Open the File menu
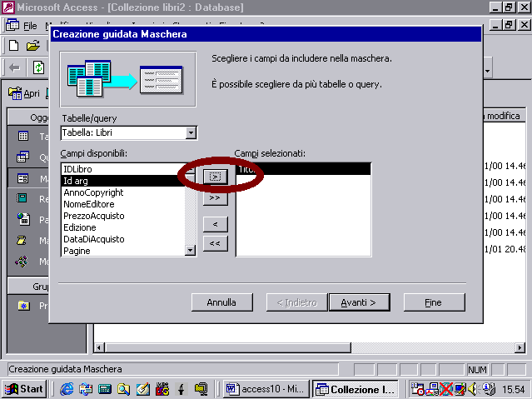Image resolution: width=532 pixels, height=399 pixels. [30, 26]
